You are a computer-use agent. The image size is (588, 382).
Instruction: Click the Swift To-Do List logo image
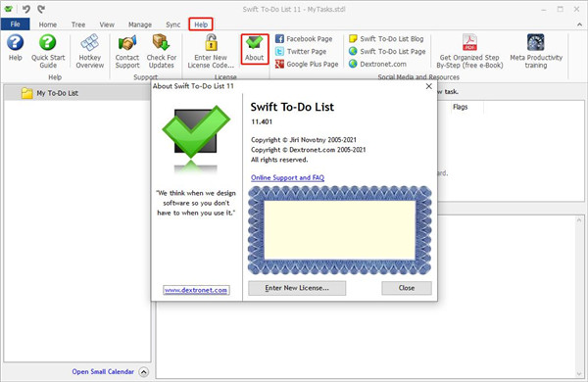(196, 139)
